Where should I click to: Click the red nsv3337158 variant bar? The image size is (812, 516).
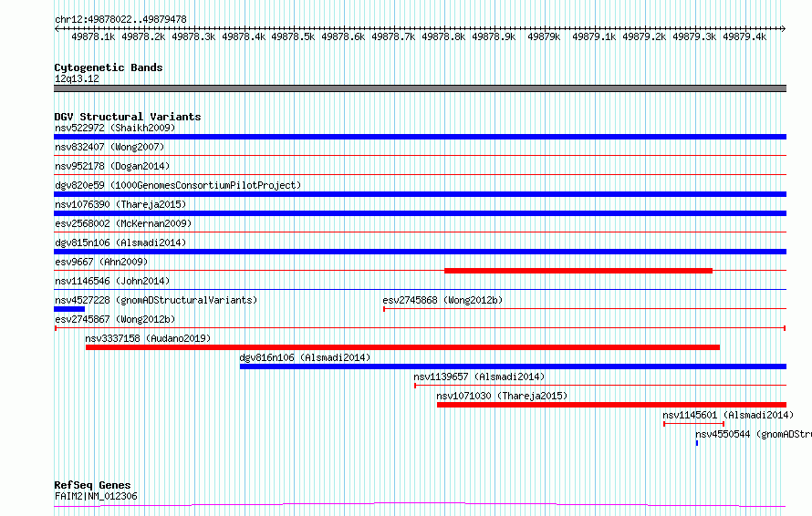402,347
